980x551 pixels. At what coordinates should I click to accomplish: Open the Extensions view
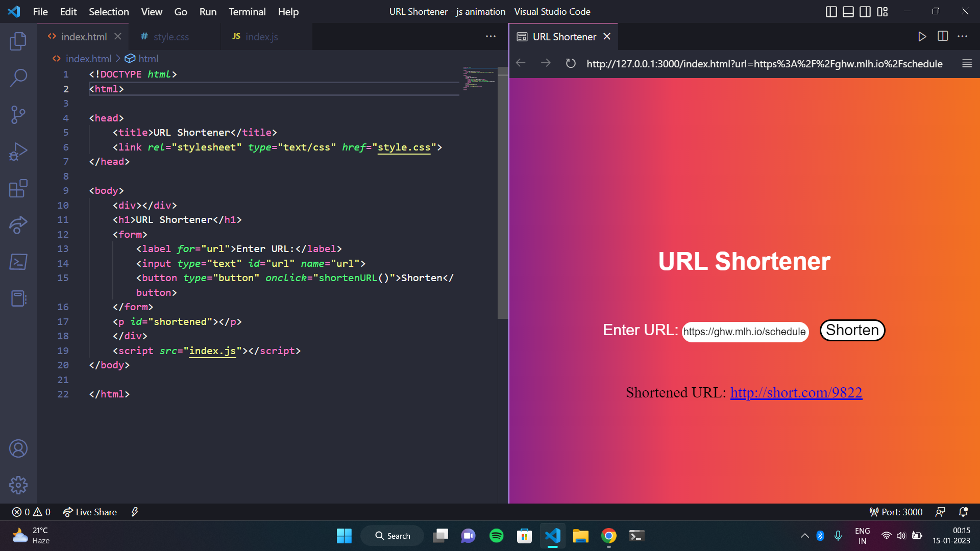coord(18,188)
